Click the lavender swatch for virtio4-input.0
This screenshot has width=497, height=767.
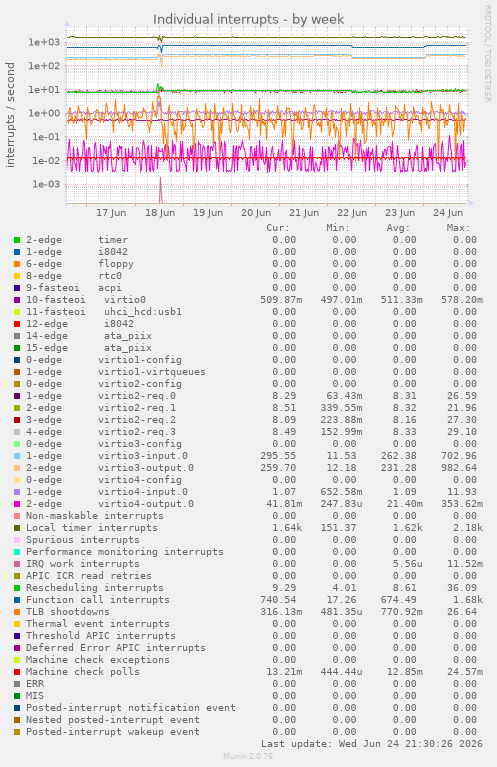coord(17,492)
